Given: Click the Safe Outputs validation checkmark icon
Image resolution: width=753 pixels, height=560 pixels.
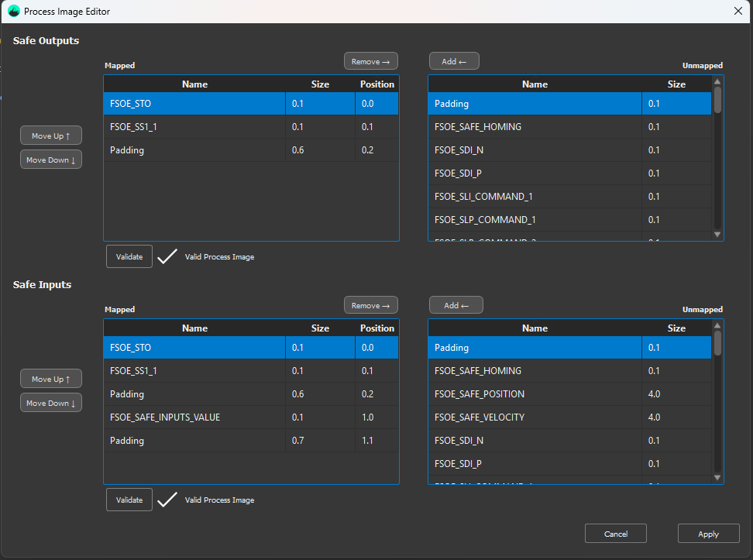Looking at the screenshot, I should pyautogui.click(x=167, y=257).
